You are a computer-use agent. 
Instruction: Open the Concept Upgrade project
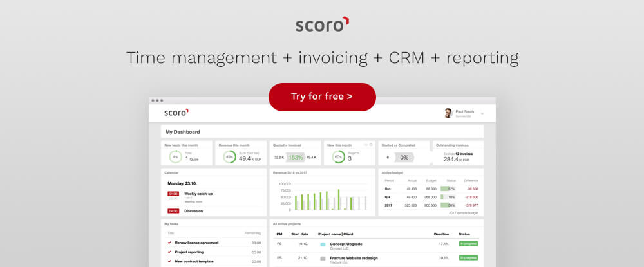click(346, 244)
